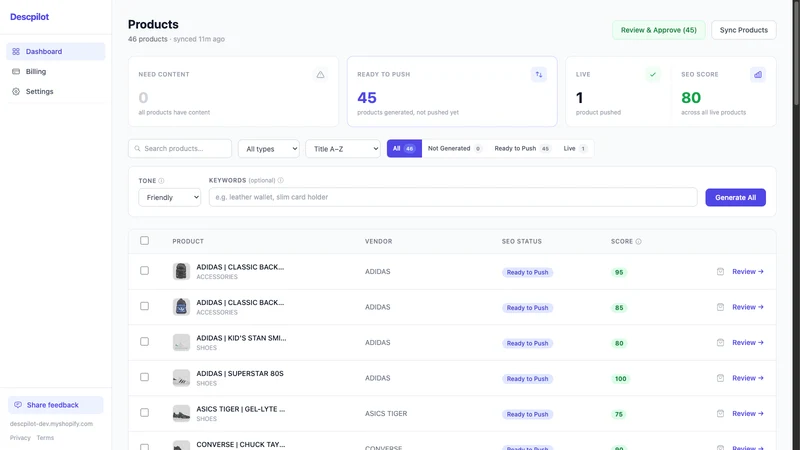Tick the Asics Tiger Gel-Lyte checkbox
Screen dimensions: 800x450
(144, 412)
